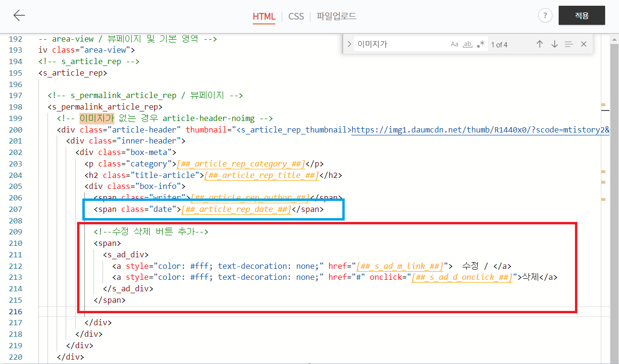Switch to the HTML tab
This screenshot has width=619, height=364.
tap(264, 16)
